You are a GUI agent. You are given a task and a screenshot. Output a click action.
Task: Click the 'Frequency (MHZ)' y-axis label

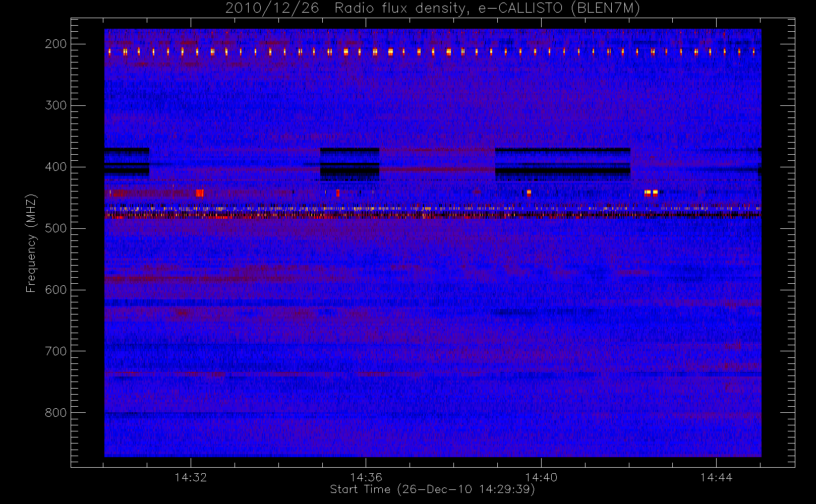coord(31,243)
